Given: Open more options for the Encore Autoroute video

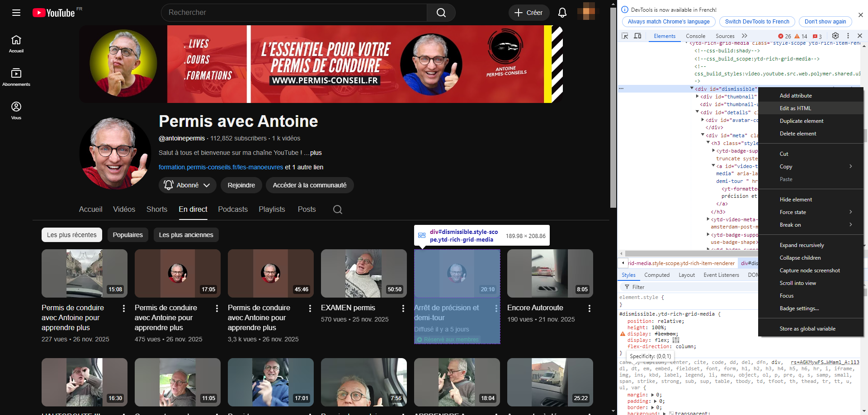Looking at the screenshot, I should click(x=589, y=308).
